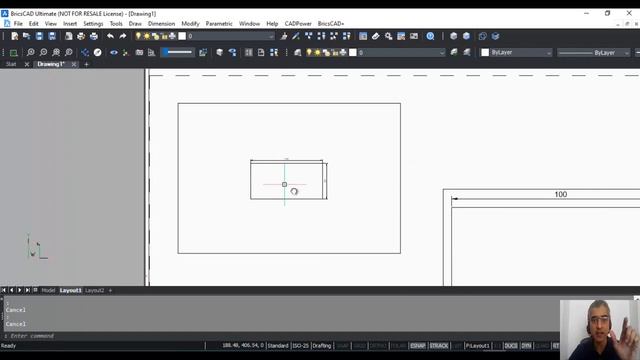
Task: Toggle the eye visibility icon in the toolbar
Action: click(x=114, y=53)
